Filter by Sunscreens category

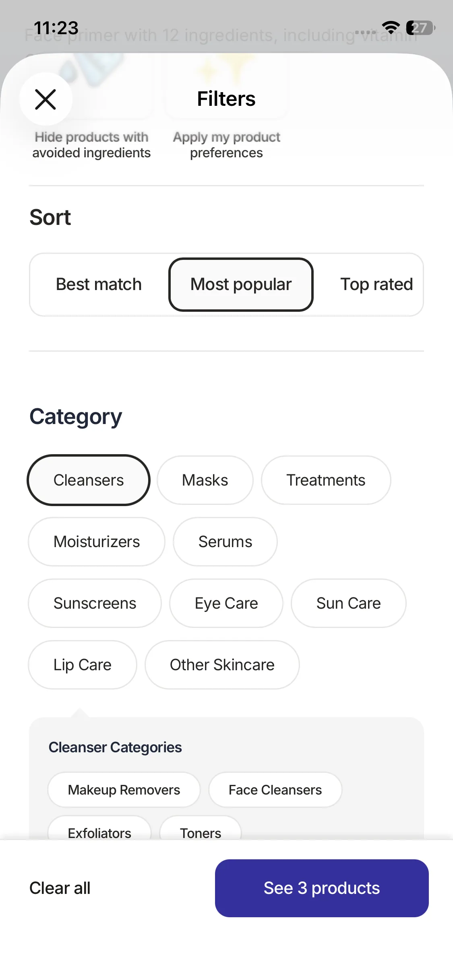pyautogui.click(x=95, y=603)
